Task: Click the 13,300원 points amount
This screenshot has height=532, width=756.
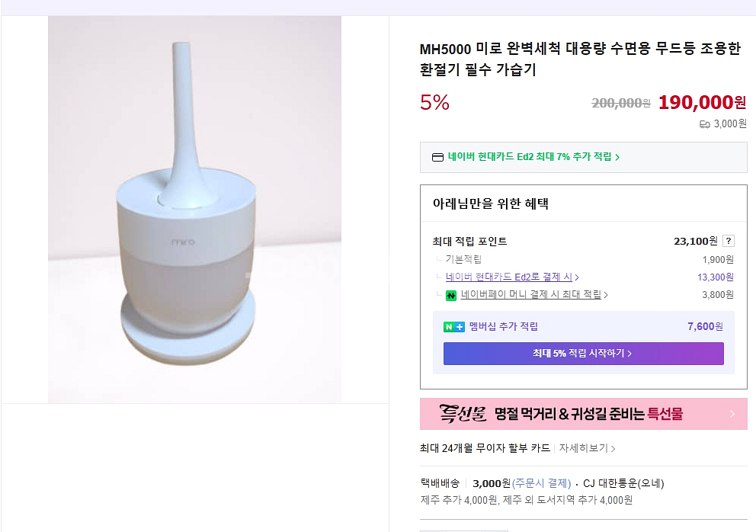Action: 715,277
